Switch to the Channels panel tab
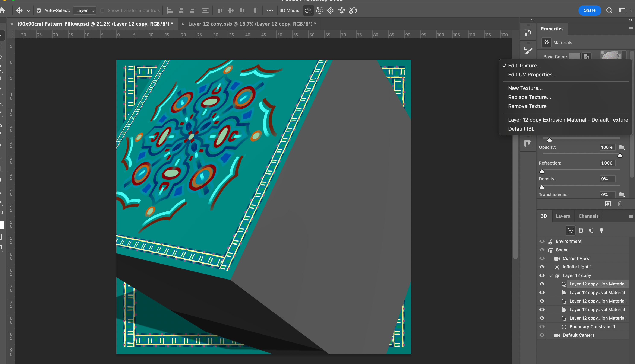The width and height of the screenshot is (635, 364). click(x=588, y=216)
